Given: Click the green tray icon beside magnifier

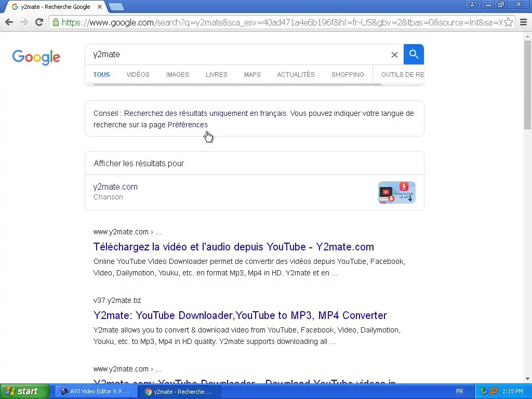Looking at the screenshot, I should tap(484, 391).
